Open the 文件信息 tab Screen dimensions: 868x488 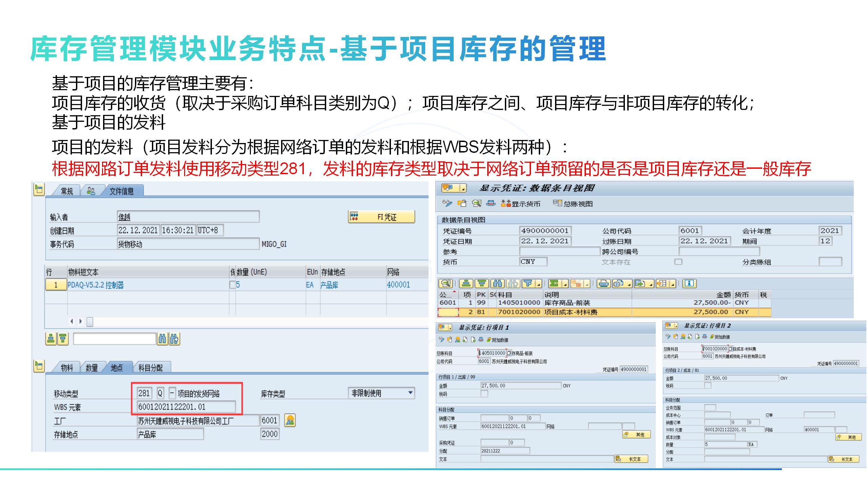(x=121, y=191)
